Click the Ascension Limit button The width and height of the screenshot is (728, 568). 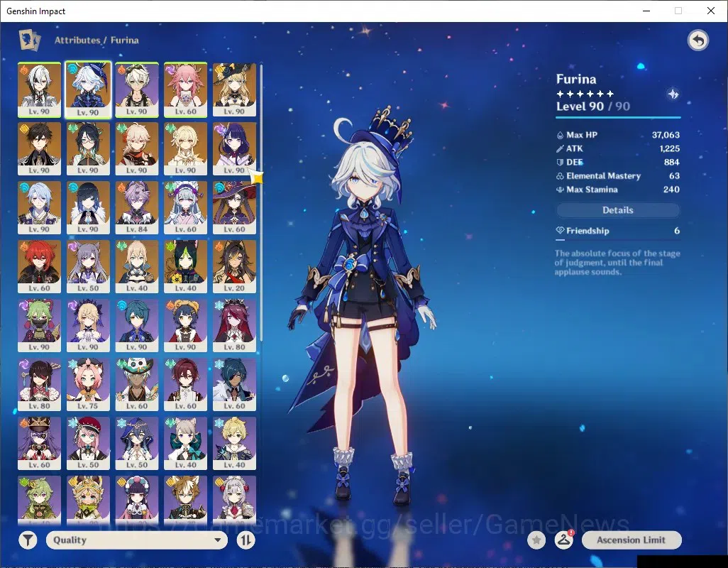[632, 540]
